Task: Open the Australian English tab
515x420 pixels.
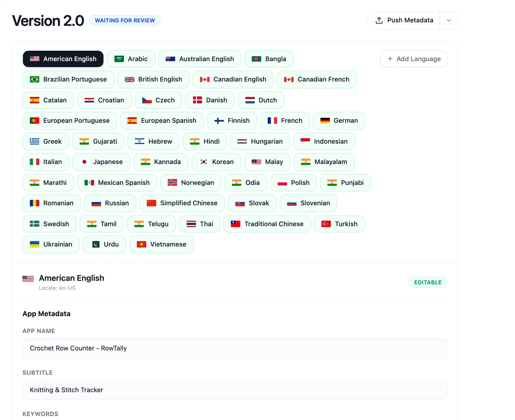Action: click(x=200, y=59)
